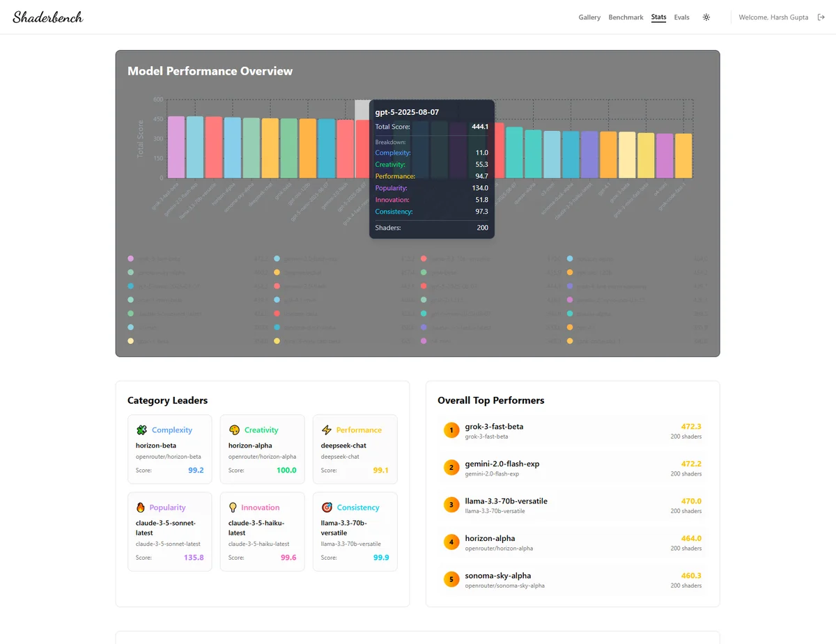
Task: Toggle the sun theme icon
Action: [x=706, y=17]
